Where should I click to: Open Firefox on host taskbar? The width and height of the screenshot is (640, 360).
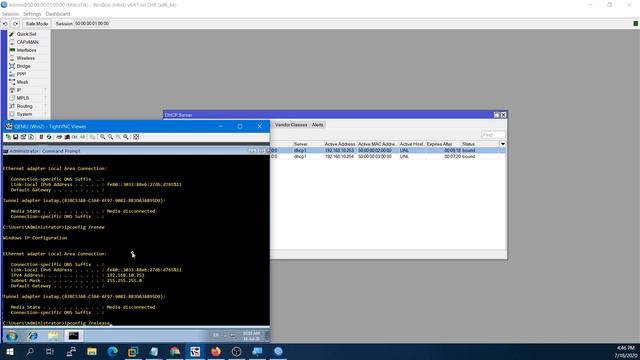click(216, 351)
